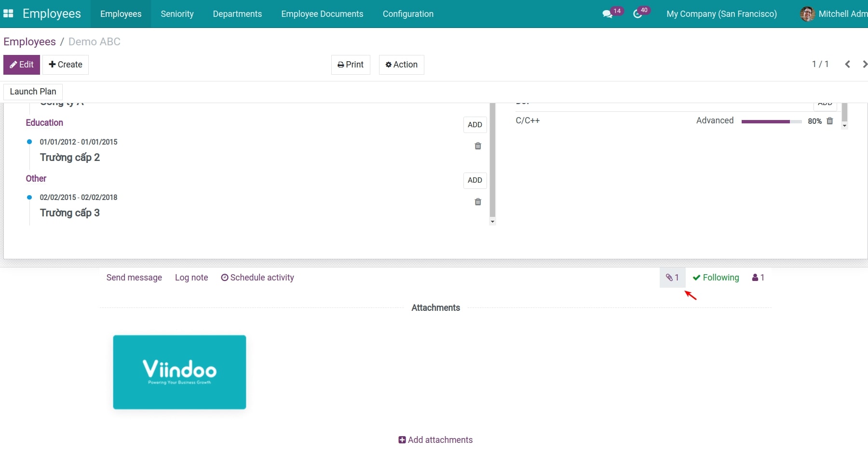Click Add attachments link
868x453 pixels.
point(435,440)
